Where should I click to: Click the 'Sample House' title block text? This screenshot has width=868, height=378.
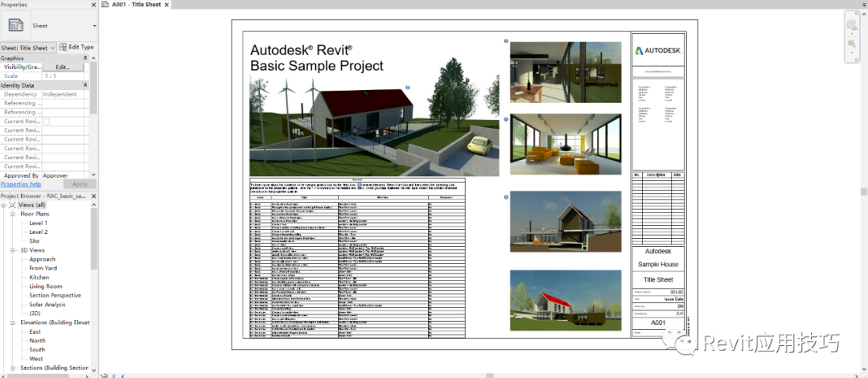click(658, 265)
